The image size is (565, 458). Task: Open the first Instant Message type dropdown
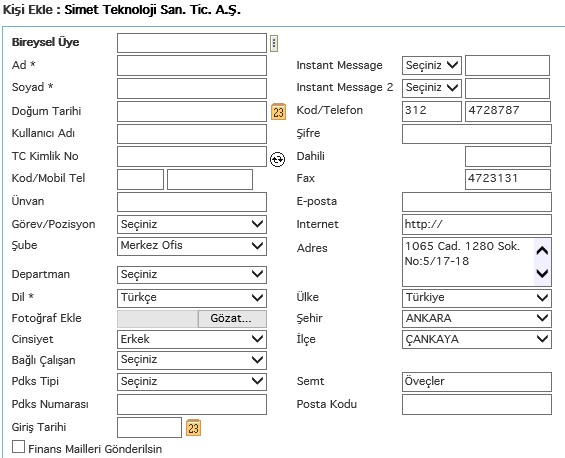pos(432,65)
